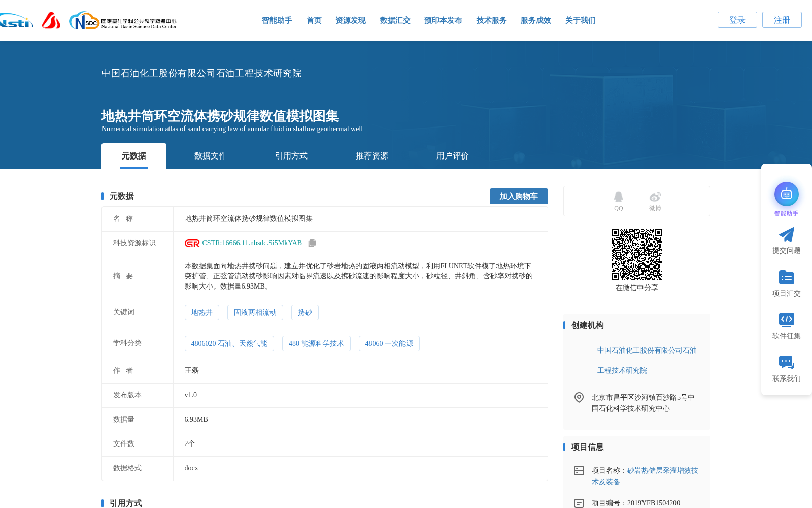Click the 项目汇交 list icon

pyautogui.click(x=786, y=277)
